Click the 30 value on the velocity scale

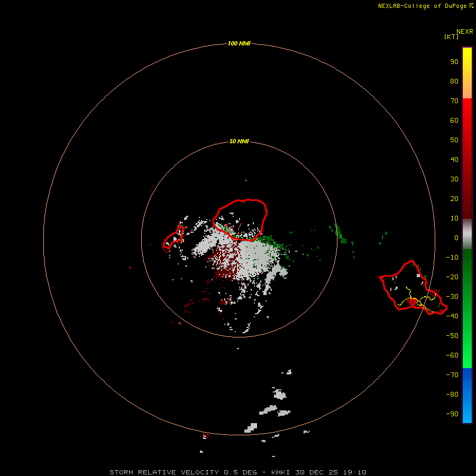(454, 179)
